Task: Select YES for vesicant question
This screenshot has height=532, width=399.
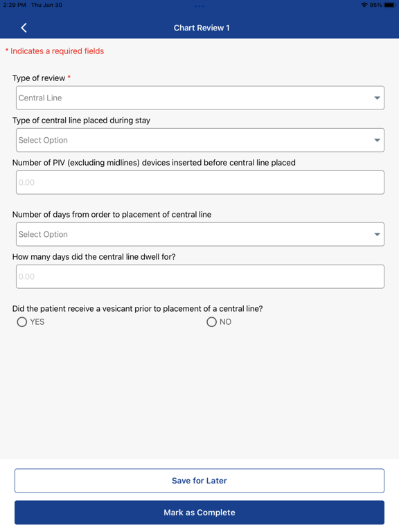Action: point(22,322)
